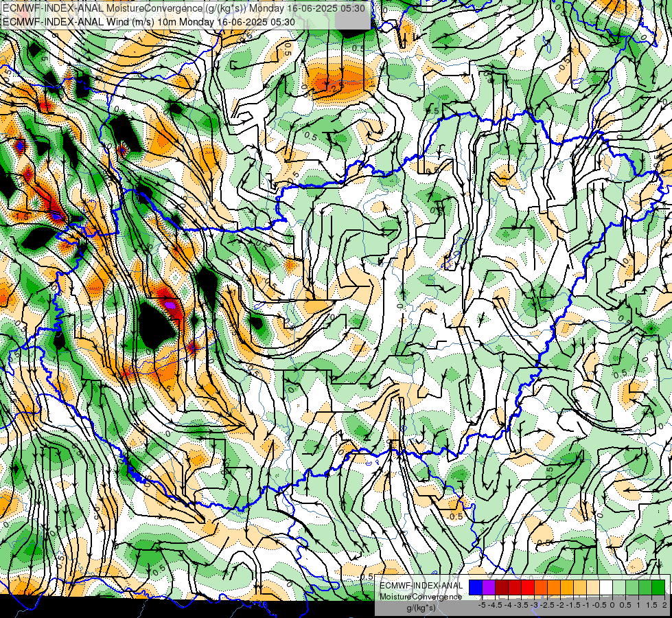The width and height of the screenshot is (672, 618).
Task: Click the -4.5 legend tick value
Action: click(495, 605)
